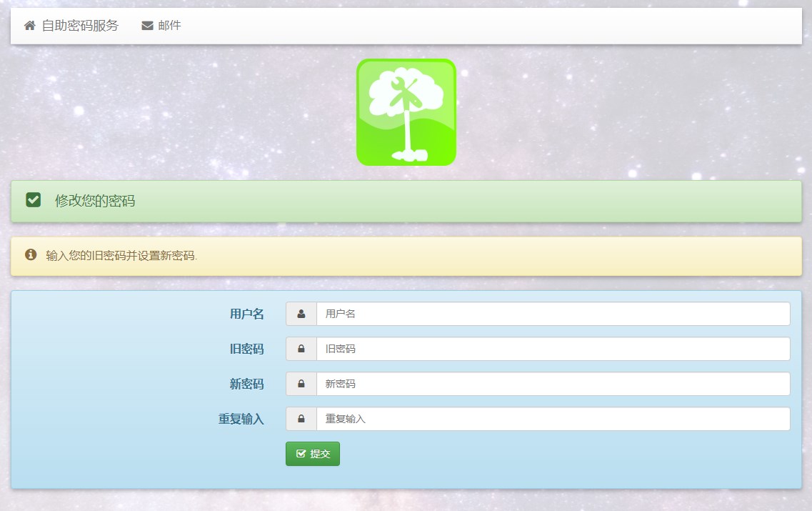This screenshot has height=511, width=812.
Task: Click the lock icon beside the 新密码 field
Action: pos(301,384)
